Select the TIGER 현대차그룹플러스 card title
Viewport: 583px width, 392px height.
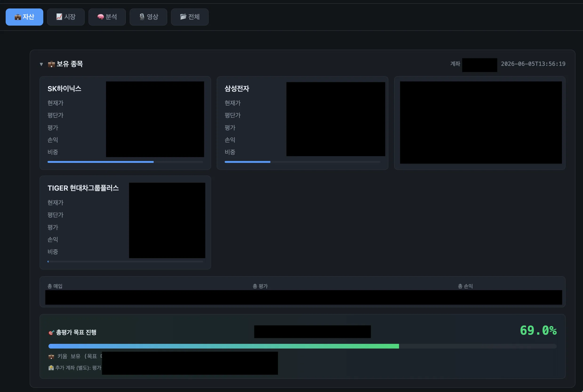(83, 188)
